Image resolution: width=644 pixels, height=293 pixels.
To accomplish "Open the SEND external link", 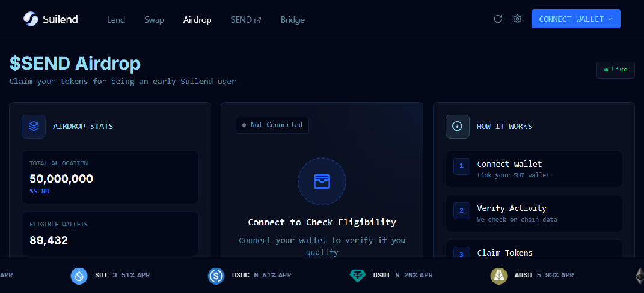I will (x=245, y=20).
